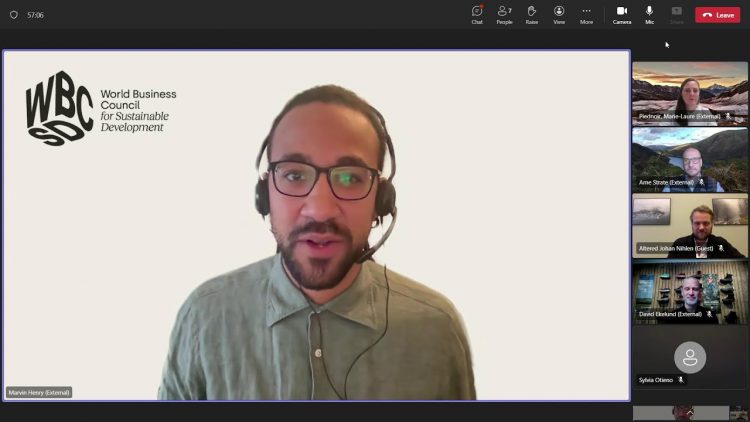Click the muted mic icon beside Johan Nihlen
The image size is (750, 422).
[x=721, y=248]
